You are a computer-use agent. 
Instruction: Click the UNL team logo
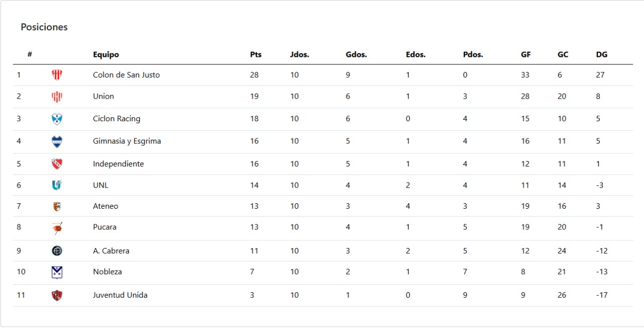pos(57,185)
